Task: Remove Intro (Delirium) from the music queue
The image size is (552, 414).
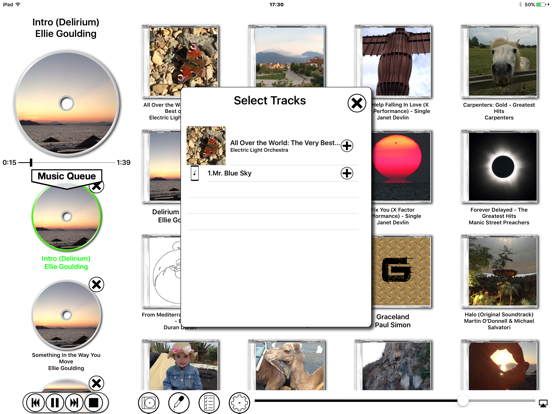Action: point(97,186)
